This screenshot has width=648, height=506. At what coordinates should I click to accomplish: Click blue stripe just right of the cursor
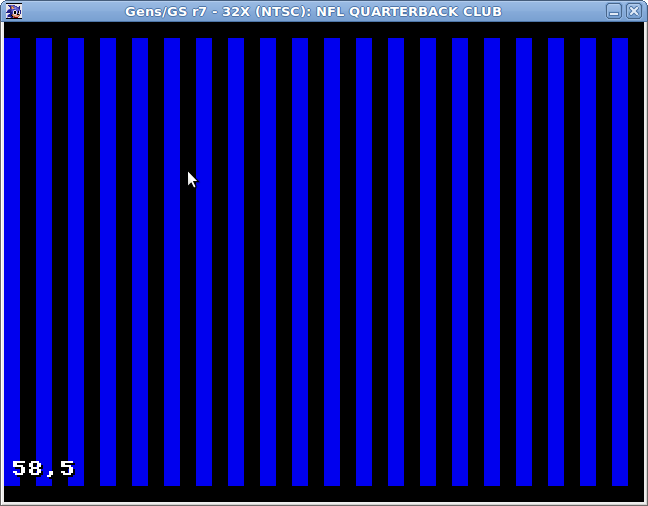pos(204,180)
